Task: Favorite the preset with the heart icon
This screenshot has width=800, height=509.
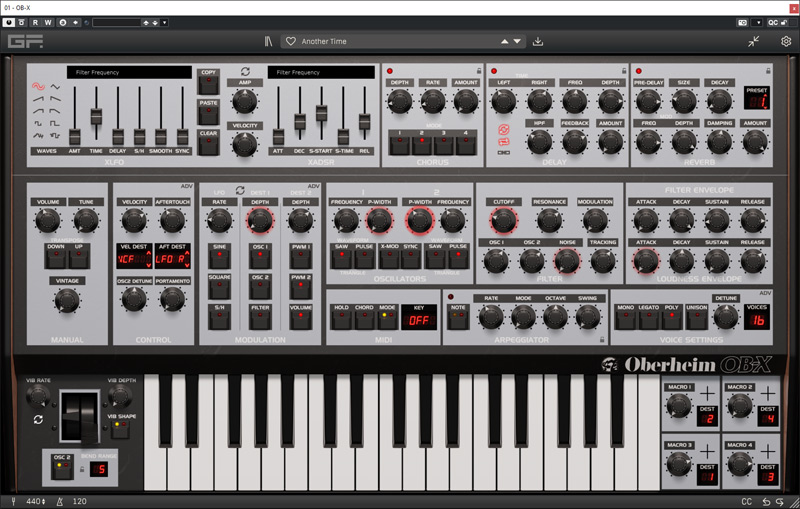Action: coord(291,42)
